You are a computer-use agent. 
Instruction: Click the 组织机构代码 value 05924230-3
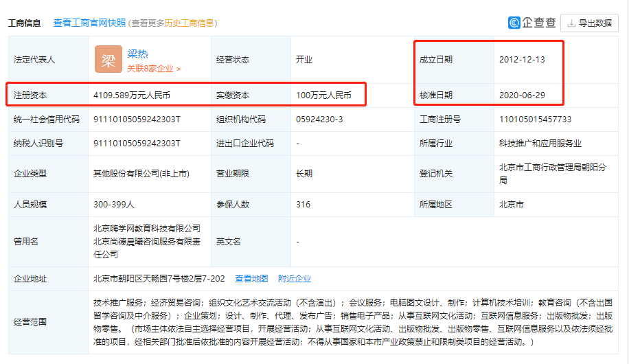click(319, 119)
